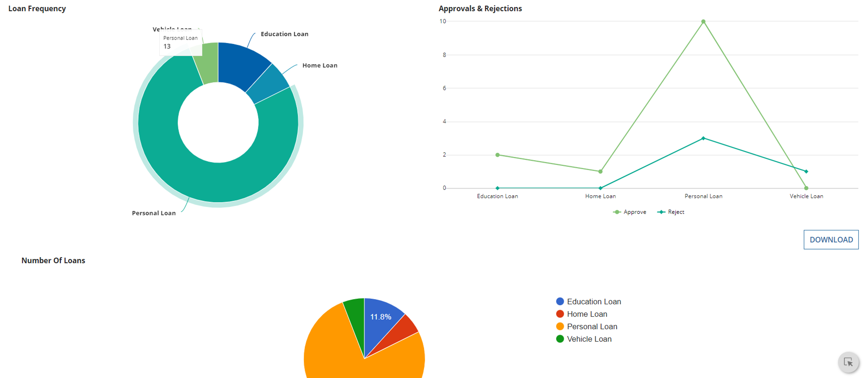Click the Education Loan donut label

pyautogui.click(x=284, y=34)
